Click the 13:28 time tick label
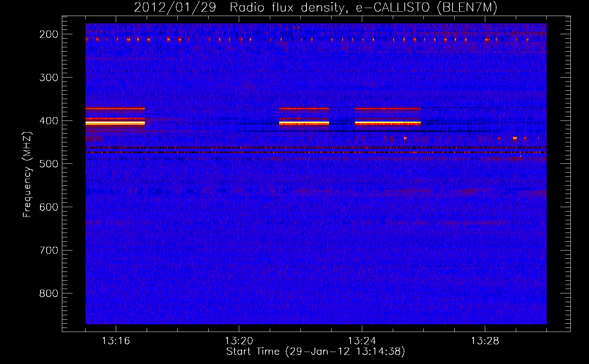The image size is (589, 364). pos(485,341)
